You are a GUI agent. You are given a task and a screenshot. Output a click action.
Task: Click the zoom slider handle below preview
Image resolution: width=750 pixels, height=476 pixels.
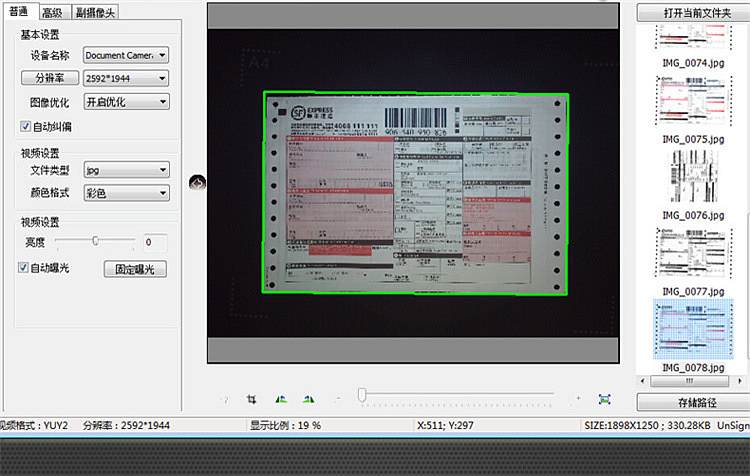pos(362,395)
